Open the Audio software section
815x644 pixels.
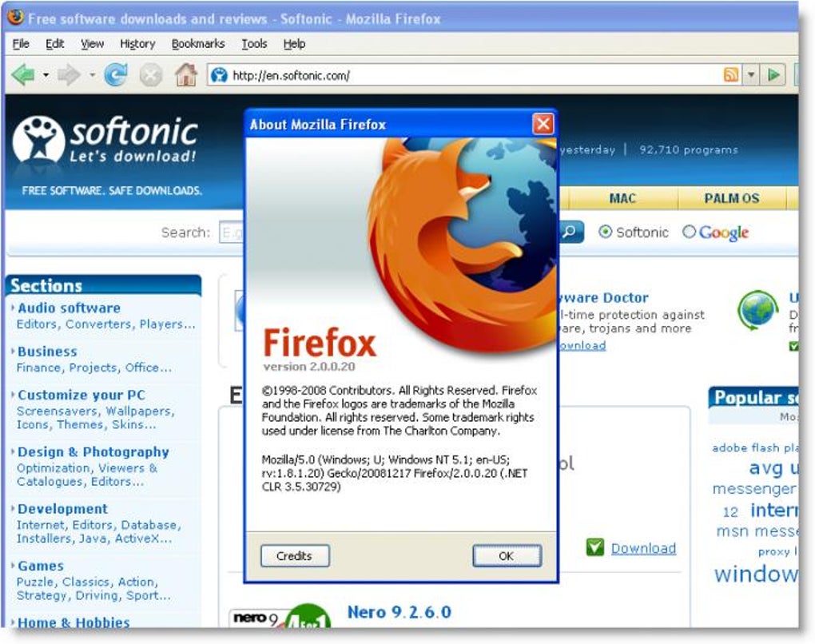(x=70, y=308)
